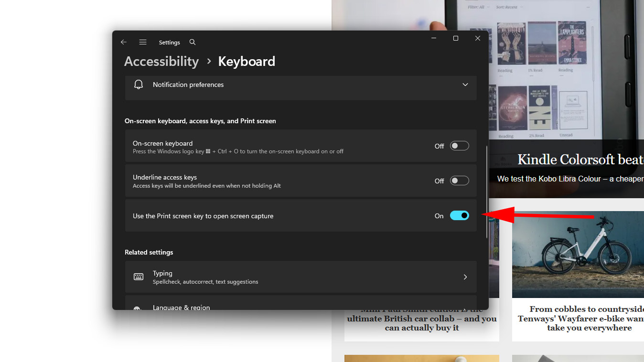Open the Tenways Wayfarer e-bike article headline
Viewport: 644px width, 362px height.
click(579, 318)
